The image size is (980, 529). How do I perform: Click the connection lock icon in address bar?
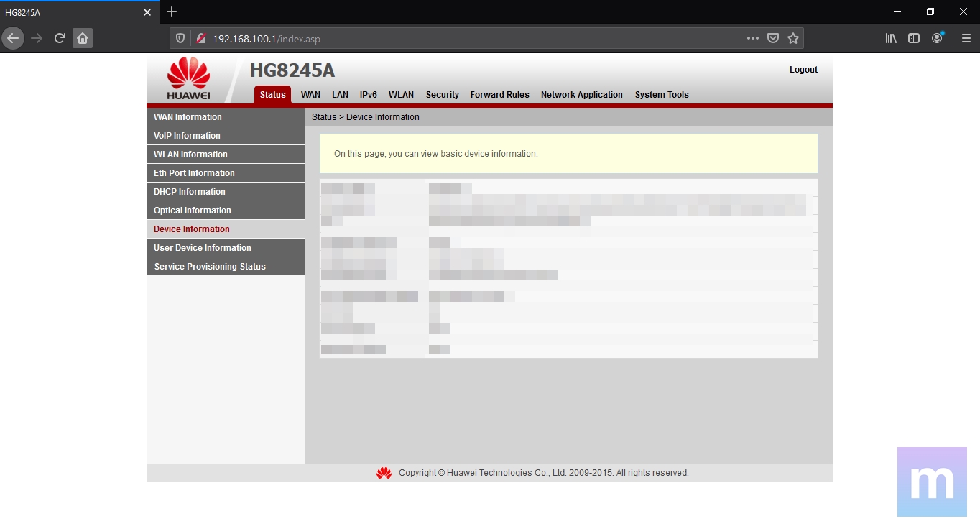[200, 38]
